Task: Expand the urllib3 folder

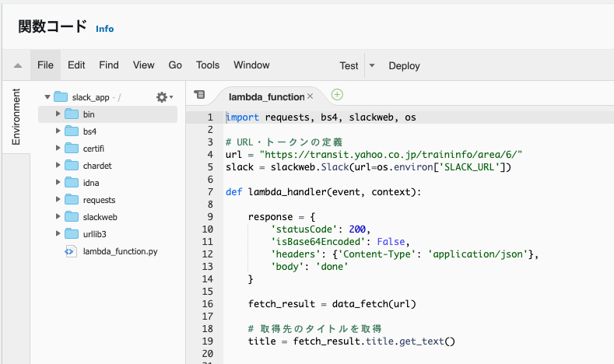Action: [58, 233]
